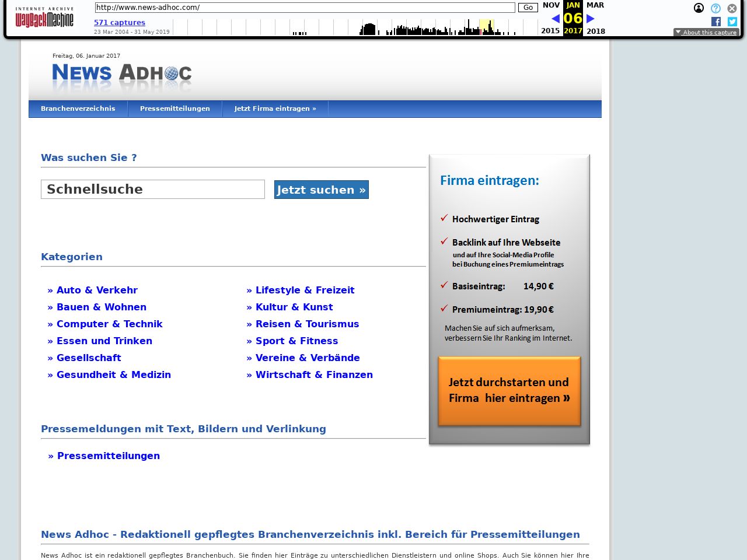Click the capture timeline histogram
The image size is (747, 560).
tap(355, 27)
